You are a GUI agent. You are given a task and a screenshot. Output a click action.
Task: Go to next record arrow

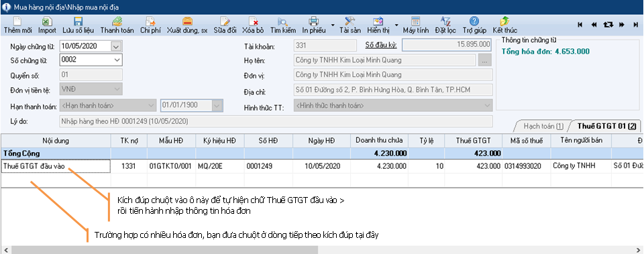pos(622,25)
